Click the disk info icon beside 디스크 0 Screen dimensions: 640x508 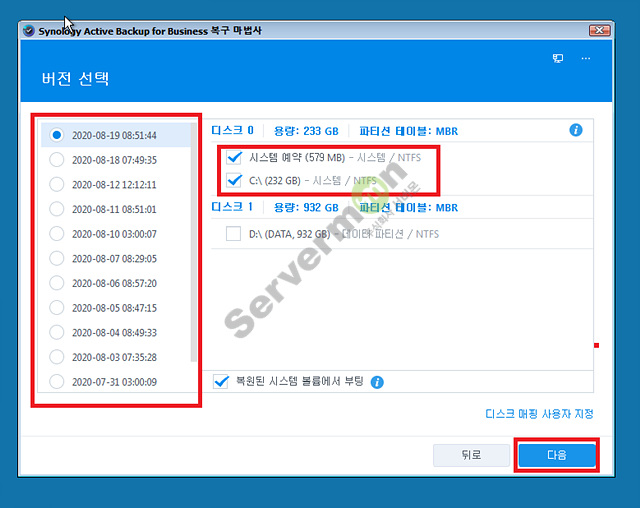[576, 130]
